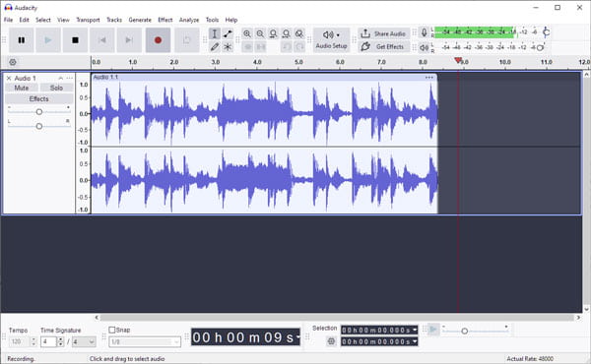Open the Transport menu
Viewport: 591px width, 364px height.
[88, 20]
